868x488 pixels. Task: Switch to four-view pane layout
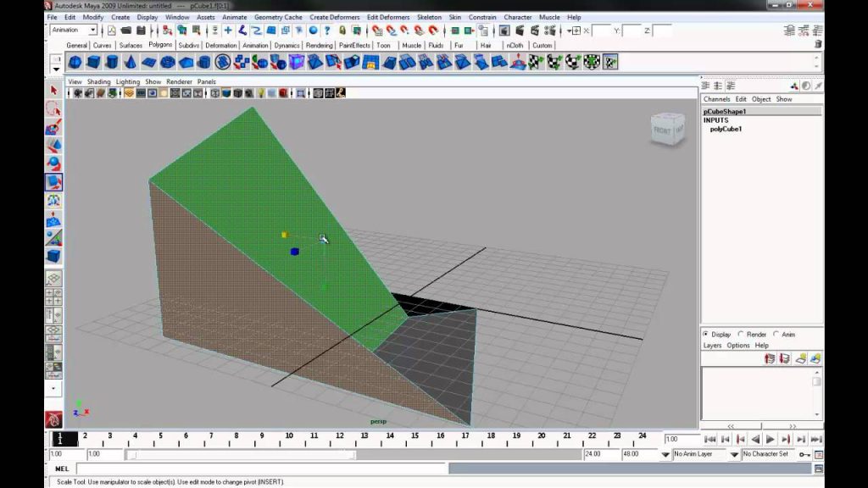click(x=53, y=297)
